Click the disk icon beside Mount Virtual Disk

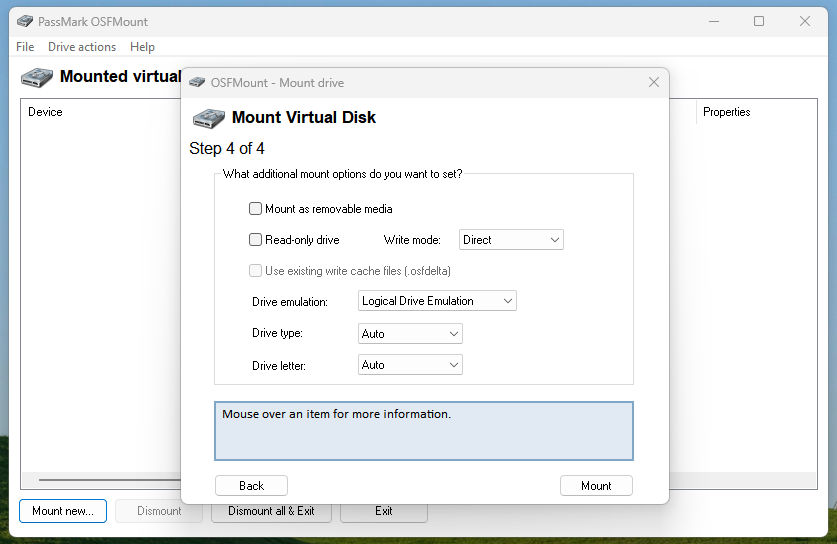tap(208, 118)
